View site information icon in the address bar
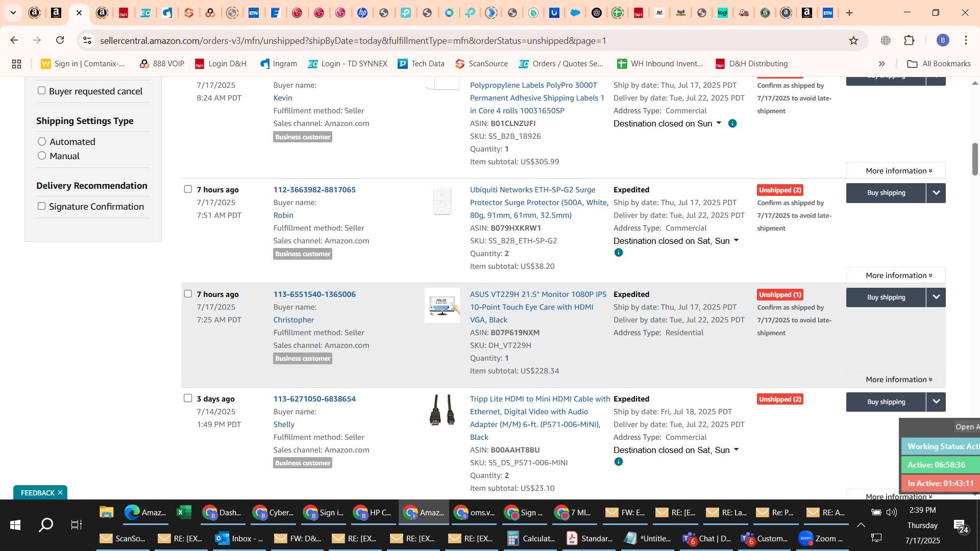Image resolution: width=980 pixels, height=551 pixels. tap(87, 40)
